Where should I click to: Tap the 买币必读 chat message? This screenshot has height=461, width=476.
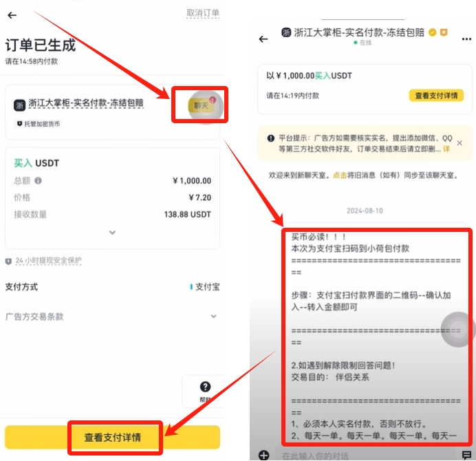coord(376,336)
